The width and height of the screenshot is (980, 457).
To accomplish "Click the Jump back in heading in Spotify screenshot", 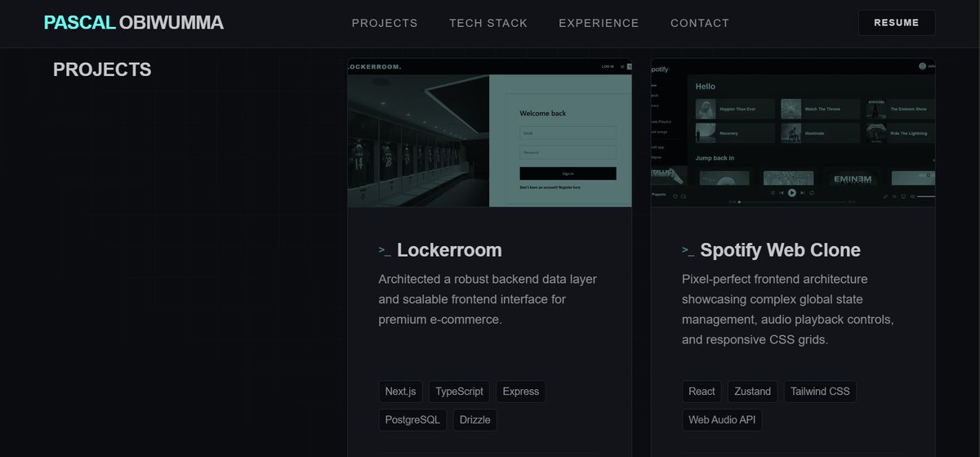I will (x=715, y=158).
